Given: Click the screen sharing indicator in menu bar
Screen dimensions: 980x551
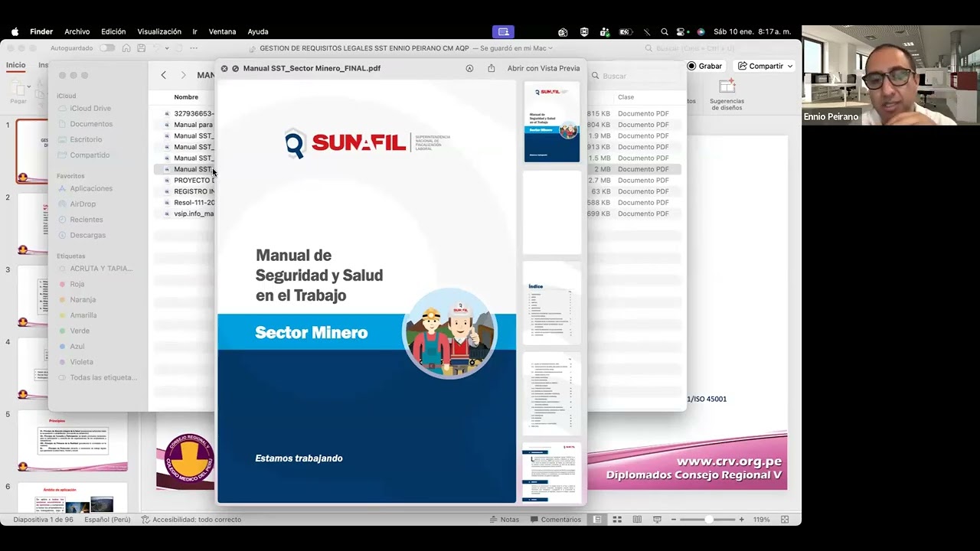Looking at the screenshot, I should 503,32.
